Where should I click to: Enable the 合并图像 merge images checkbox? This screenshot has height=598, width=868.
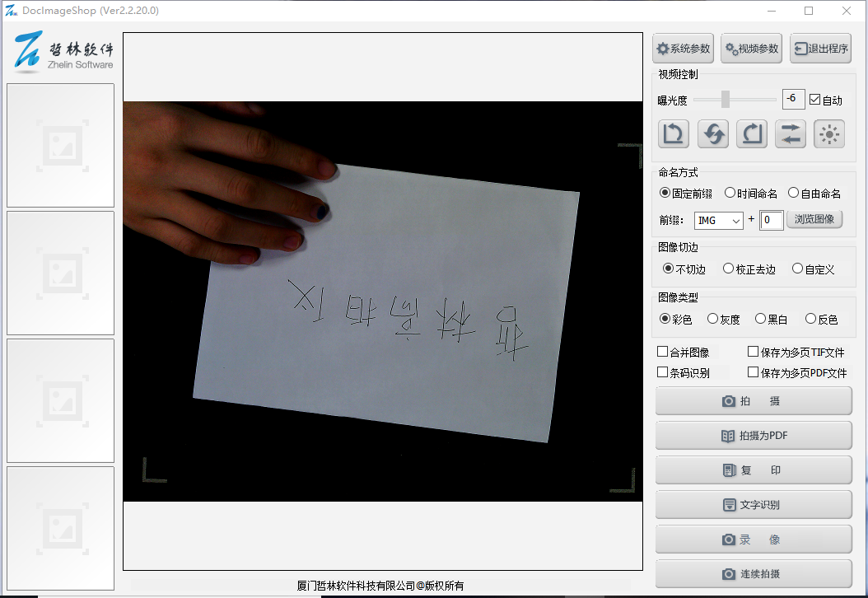pyautogui.click(x=663, y=352)
